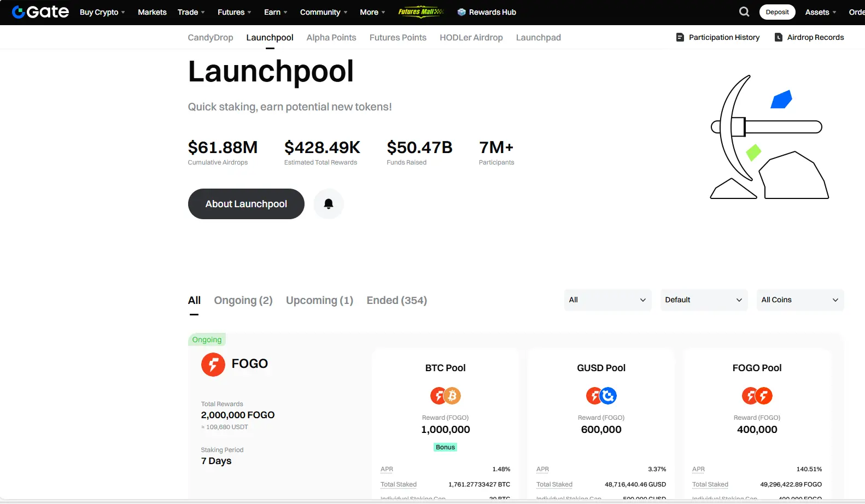This screenshot has width=865, height=504.
Task: Open the Default sorting dropdown
Action: coord(704,300)
